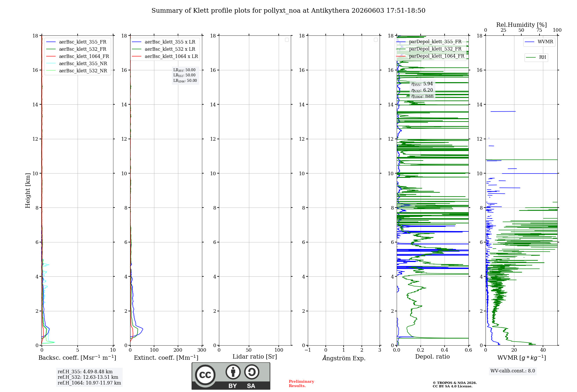This screenshot has width=577, height=392.
Task: Click the Depol. ratio axis label
Action: pyautogui.click(x=432, y=357)
